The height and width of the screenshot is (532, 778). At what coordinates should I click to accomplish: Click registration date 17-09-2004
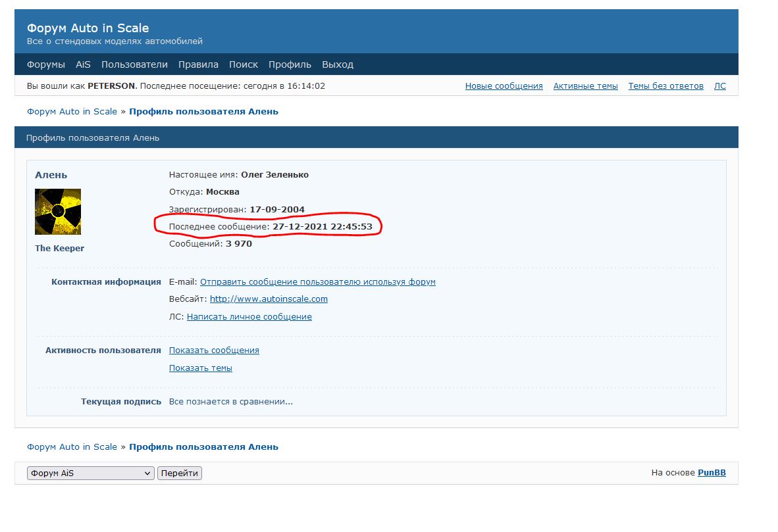pyautogui.click(x=277, y=209)
